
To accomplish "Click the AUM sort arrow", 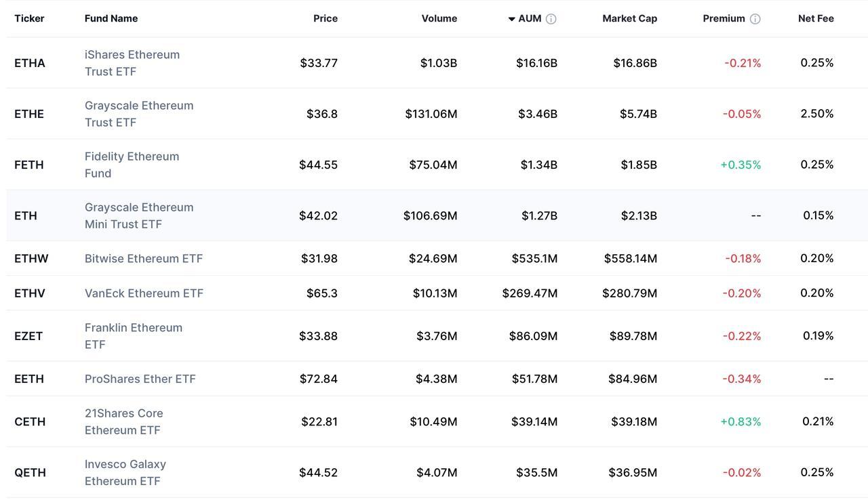I will (x=512, y=19).
